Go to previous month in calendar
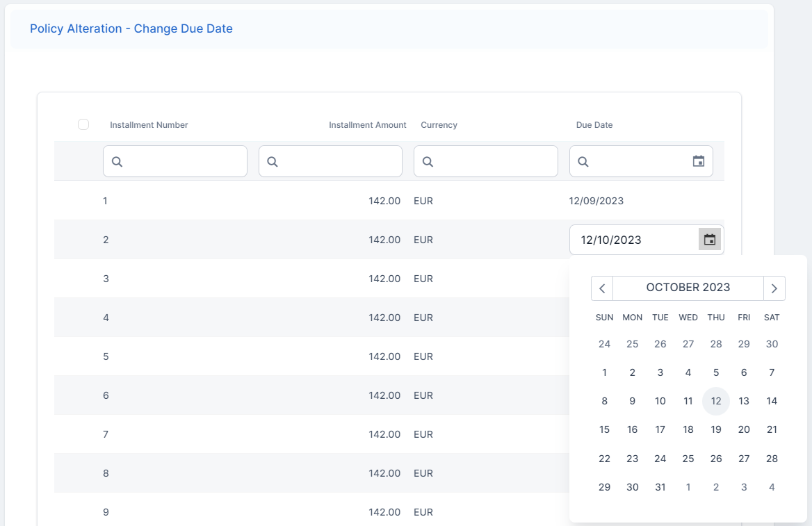This screenshot has height=526, width=812. click(602, 288)
